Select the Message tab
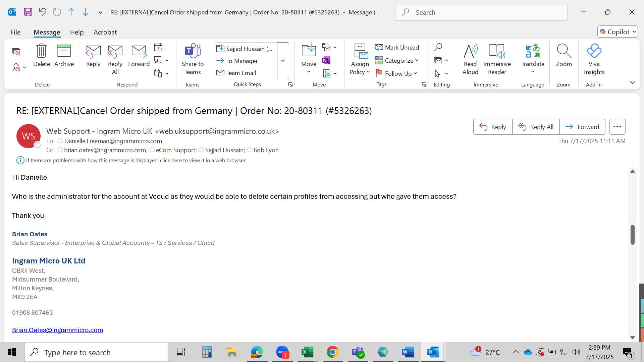644x362 pixels. point(47,32)
